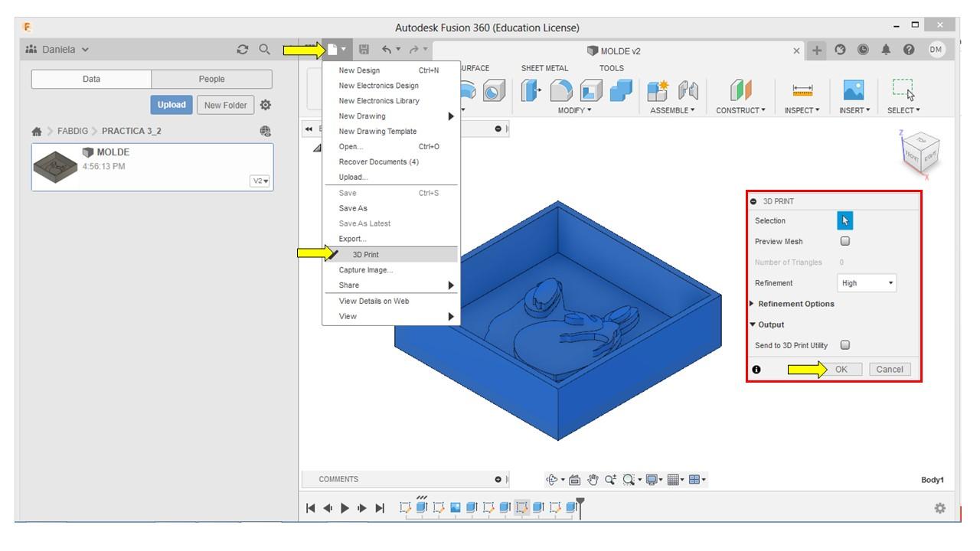Enable the Preview Mesh checkbox
The width and height of the screenshot is (980, 551).
tap(845, 241)
